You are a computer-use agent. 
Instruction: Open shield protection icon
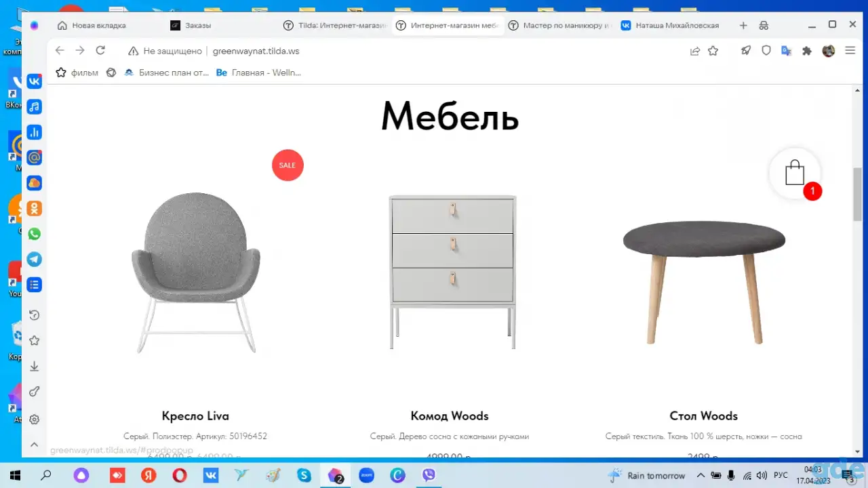(766, 51)
